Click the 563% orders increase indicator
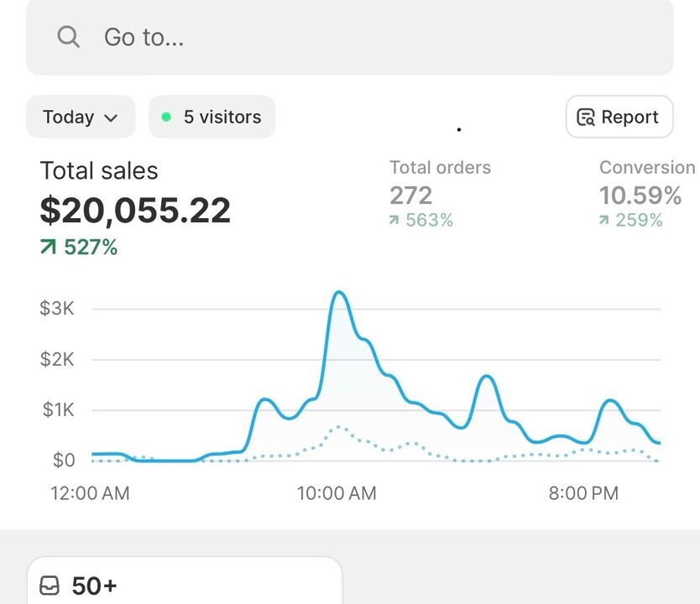Screen dimensions: 700x604 [x=421, y=220]
